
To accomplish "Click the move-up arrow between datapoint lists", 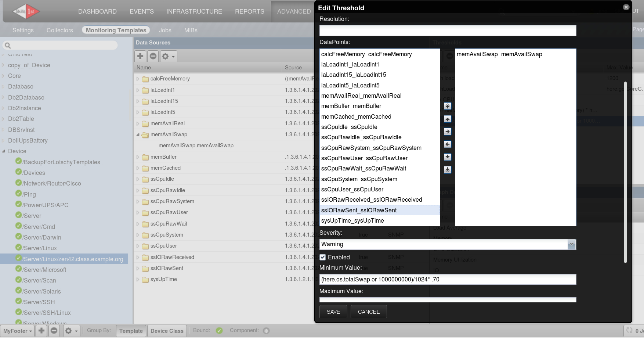I will click(447, 119).
